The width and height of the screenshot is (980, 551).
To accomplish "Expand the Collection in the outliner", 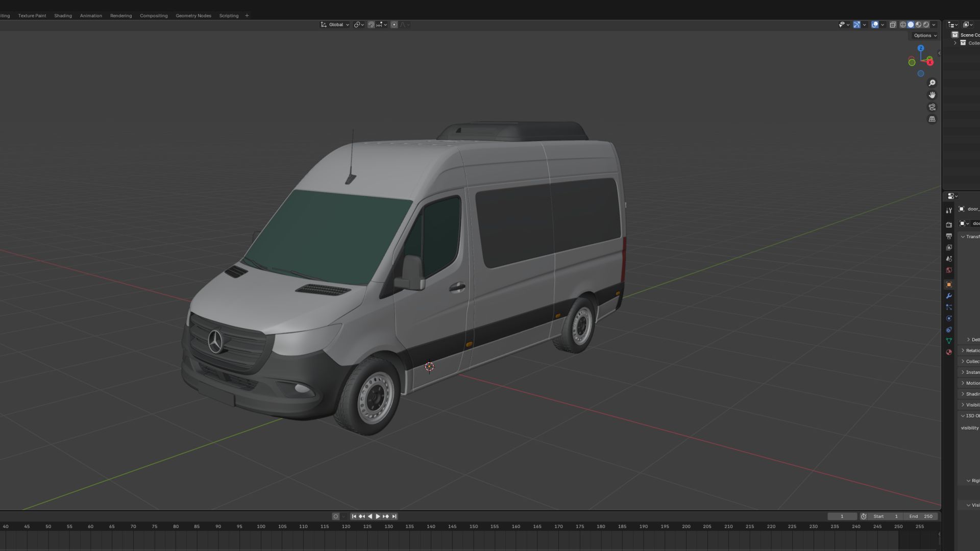I will pos(955,43).
